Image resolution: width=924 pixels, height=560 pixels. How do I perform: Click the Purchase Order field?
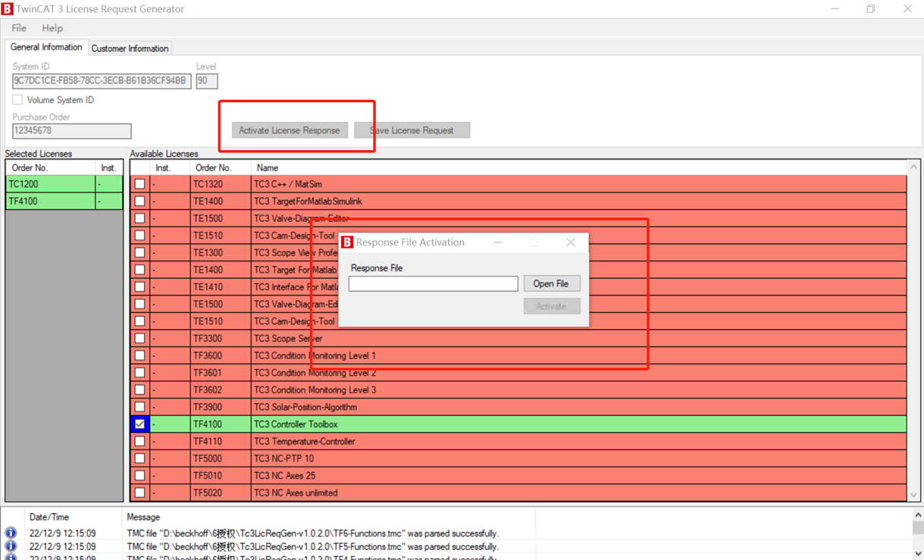(72, 131)
